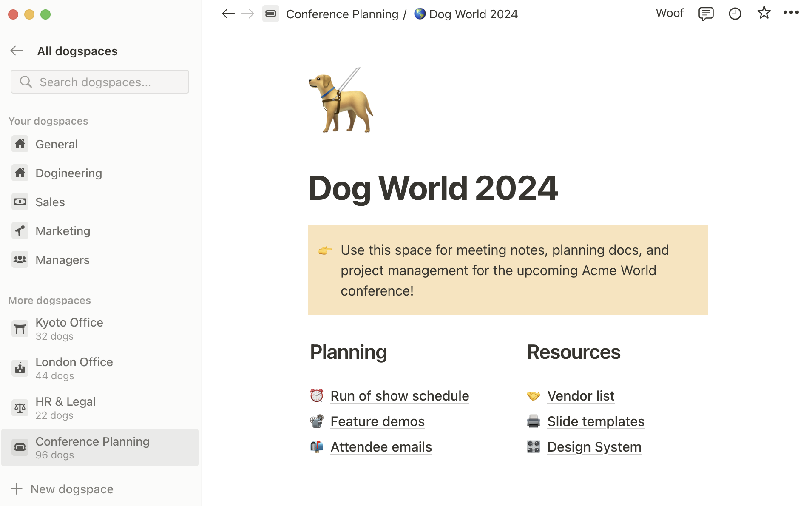Star the Dog World 2024 page
The image size is (812, 506).
pyautogui.click(x=764, y=13)
